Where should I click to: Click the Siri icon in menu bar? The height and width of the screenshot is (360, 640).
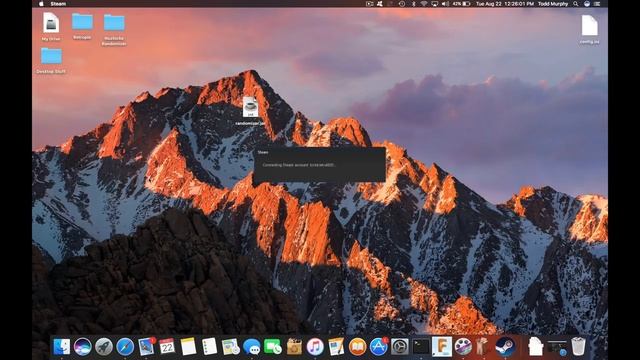pyautogui.click(x=587, y=4)
